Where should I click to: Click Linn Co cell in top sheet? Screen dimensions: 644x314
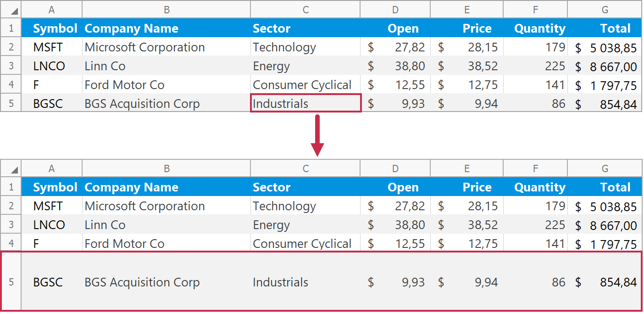coord(166,66)
